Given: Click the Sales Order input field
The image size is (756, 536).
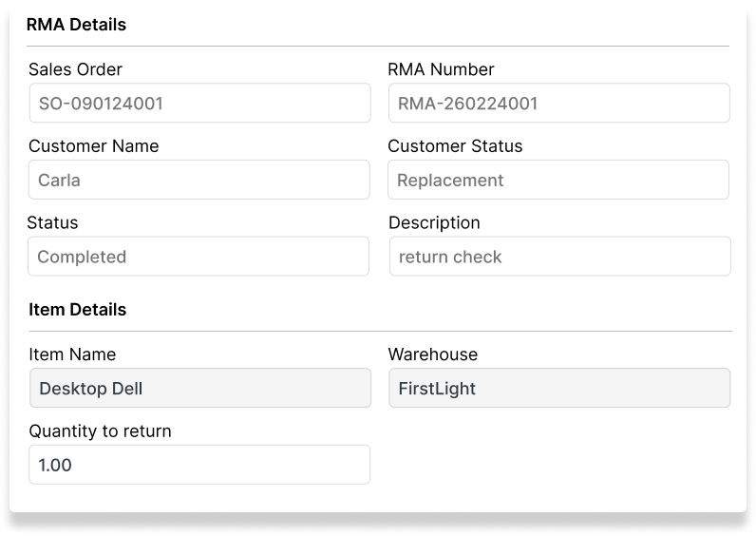Looking at the screenshot, I should pos(199,103).
